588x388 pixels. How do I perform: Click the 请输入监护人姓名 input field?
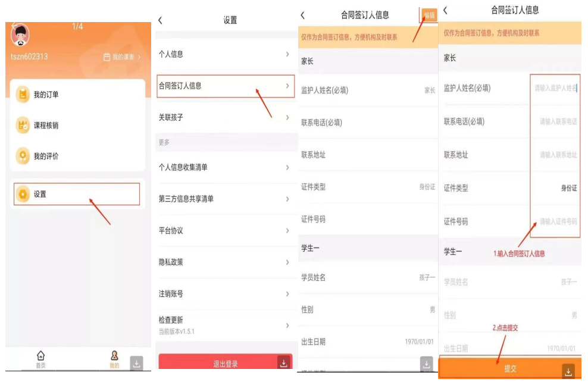point(555,88)
